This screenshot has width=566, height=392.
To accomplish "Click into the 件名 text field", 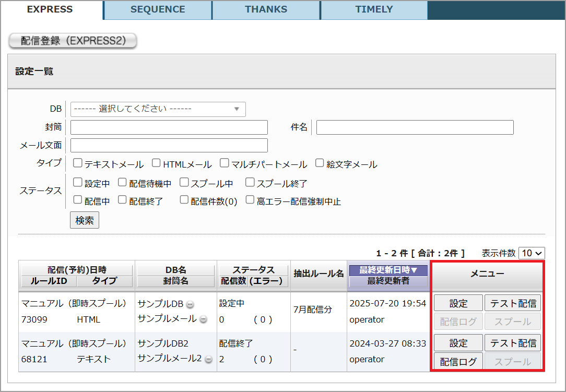I will [415, 127].
